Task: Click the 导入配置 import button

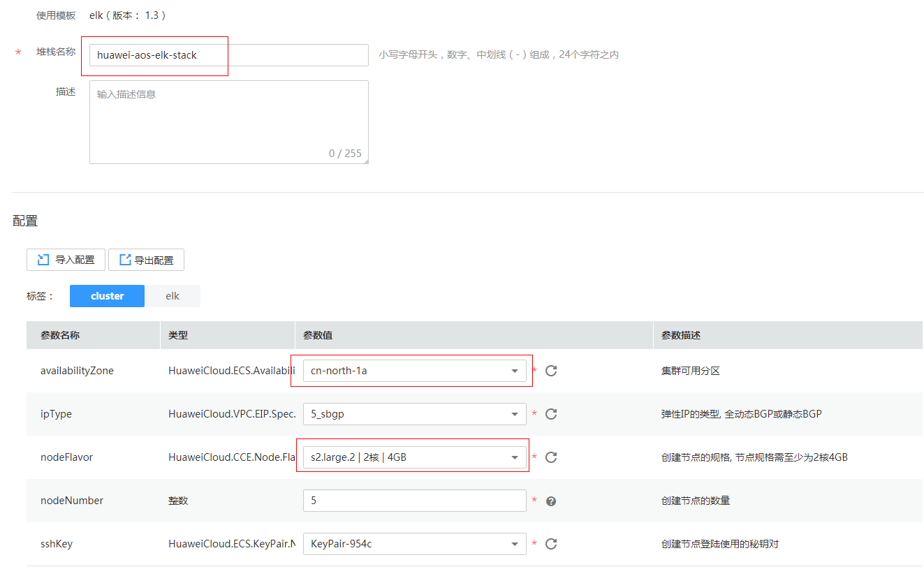Action: 66,260
